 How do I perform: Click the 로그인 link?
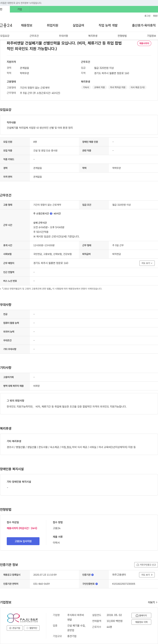[147, 16]
